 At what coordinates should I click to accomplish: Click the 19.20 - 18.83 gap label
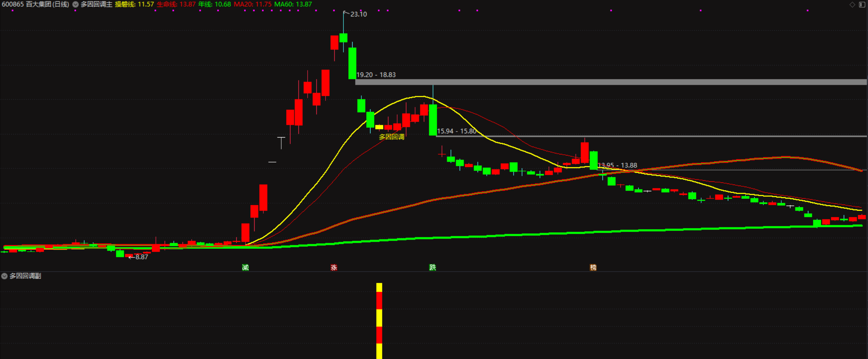click(x=376, y=75)
